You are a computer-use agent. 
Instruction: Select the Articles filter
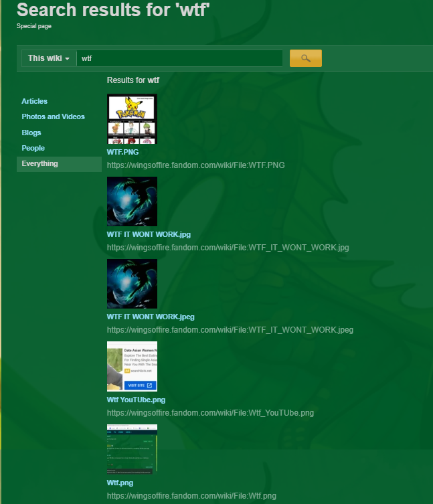pyautogui.click(x=35, y=101)
